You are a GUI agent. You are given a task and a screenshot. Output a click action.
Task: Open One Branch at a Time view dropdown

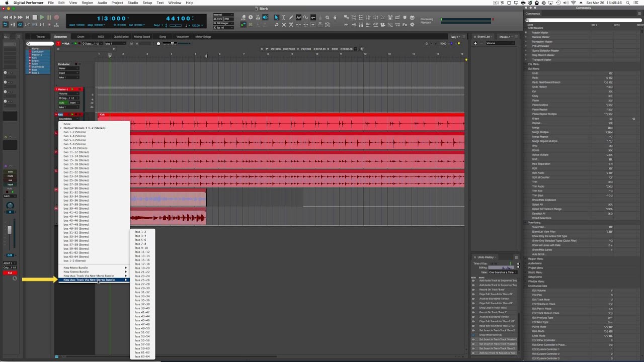503,272
